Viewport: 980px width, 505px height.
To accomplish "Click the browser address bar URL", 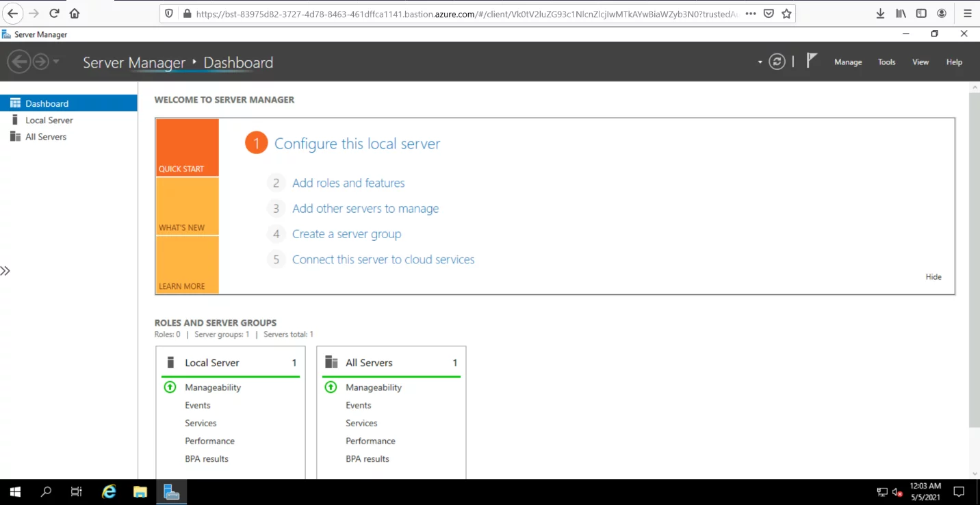I will (467, 13).
